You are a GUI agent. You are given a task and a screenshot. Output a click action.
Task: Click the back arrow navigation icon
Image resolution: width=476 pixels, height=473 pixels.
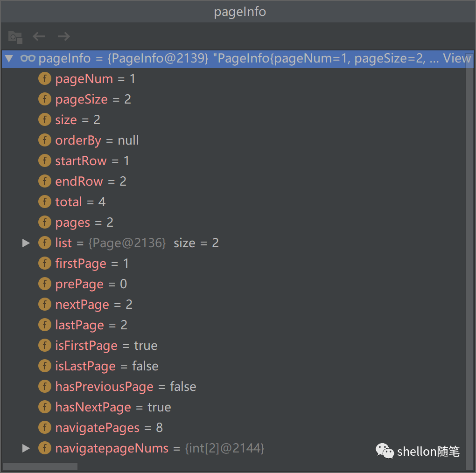click(39, 36)
